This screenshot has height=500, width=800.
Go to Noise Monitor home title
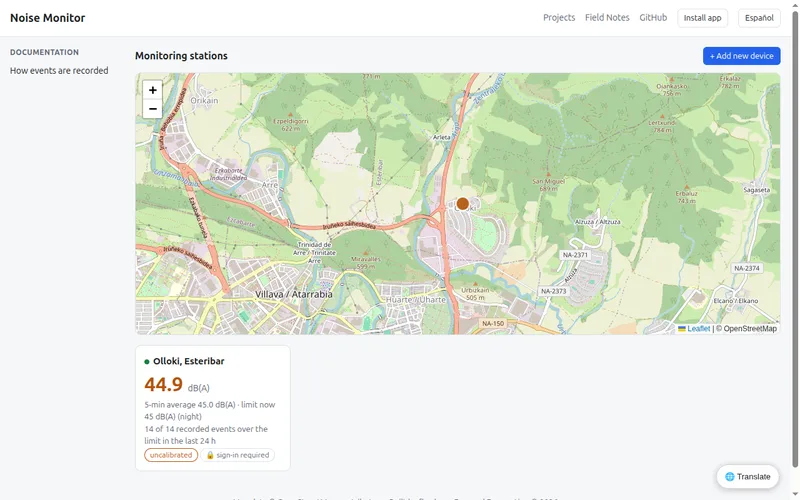tap(47, 18)
